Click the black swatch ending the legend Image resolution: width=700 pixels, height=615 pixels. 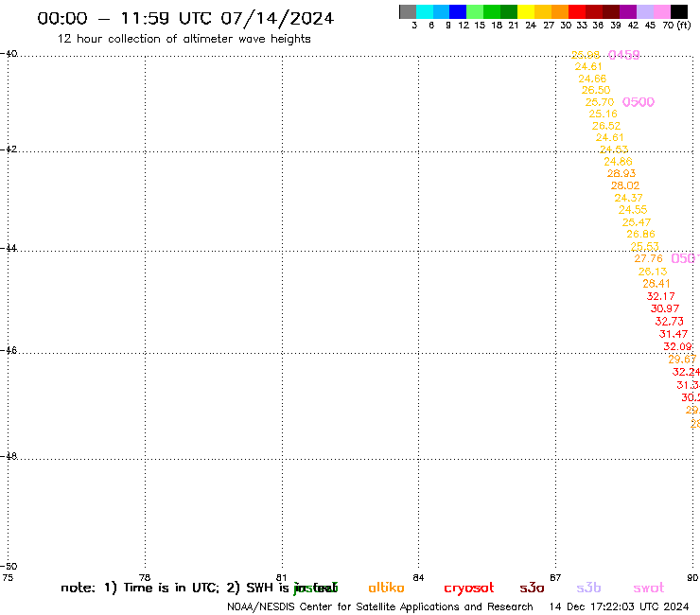coord(679,11)
